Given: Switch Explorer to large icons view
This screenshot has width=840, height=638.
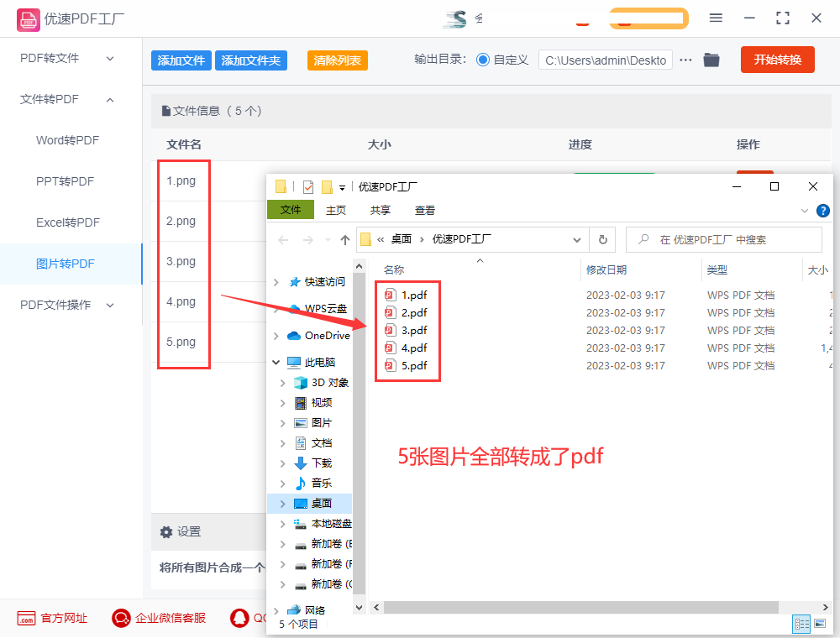Looking at the screenshot, I should [x=820, y=624].
